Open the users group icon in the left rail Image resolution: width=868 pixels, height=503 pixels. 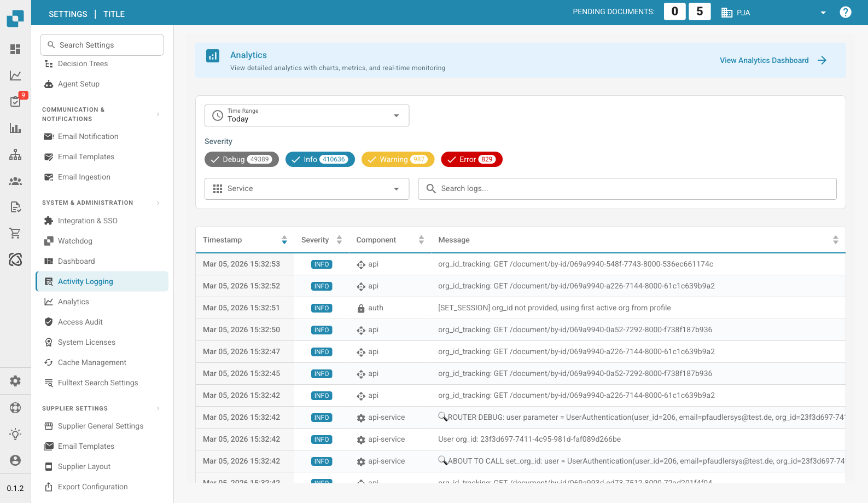click(x=15, y=181)
